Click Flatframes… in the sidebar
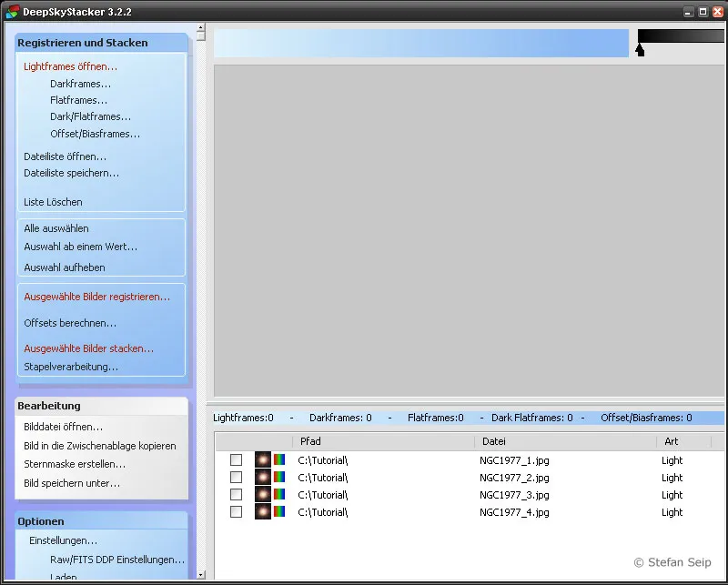Screen dimensions: 728x585 (x=78, y=100)
